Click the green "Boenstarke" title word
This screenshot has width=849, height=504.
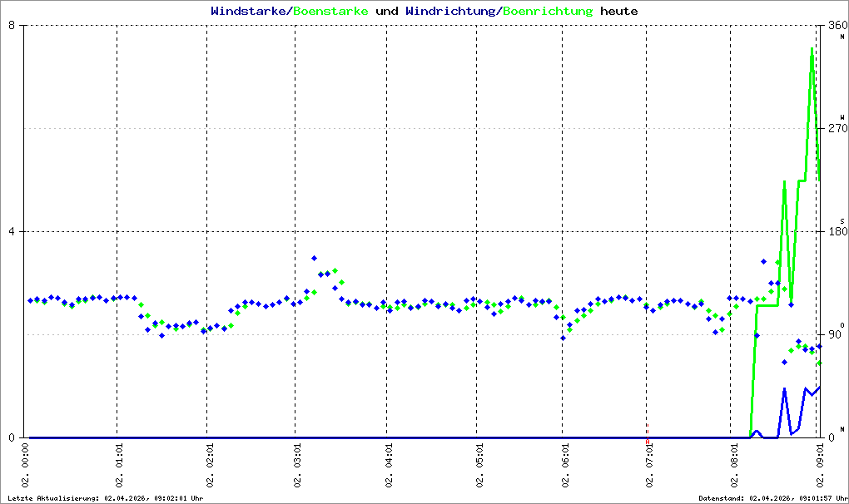point(330,11)
